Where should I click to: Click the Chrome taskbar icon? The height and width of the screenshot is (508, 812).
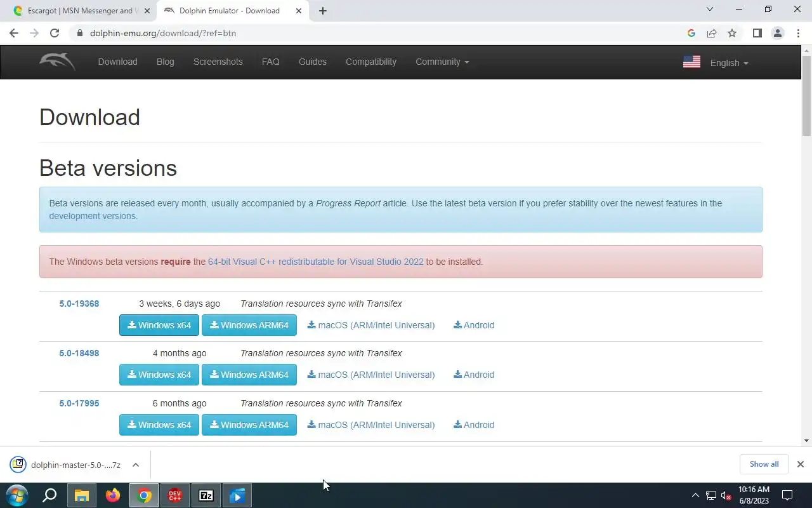click(x=145, y=495)
